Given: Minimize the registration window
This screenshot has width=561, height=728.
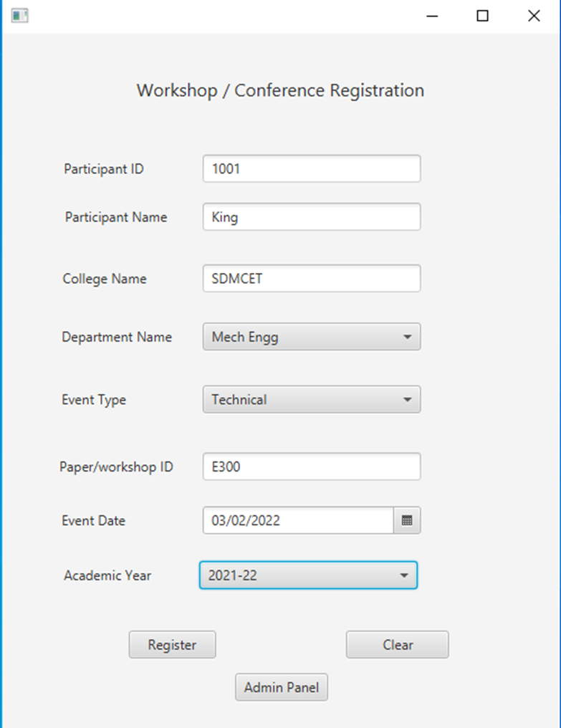Looking at the screenshot, I should click(431, 15).
